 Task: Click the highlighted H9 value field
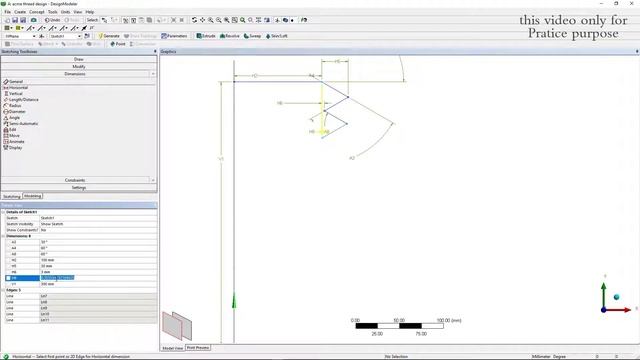click(x=98, y=278)
